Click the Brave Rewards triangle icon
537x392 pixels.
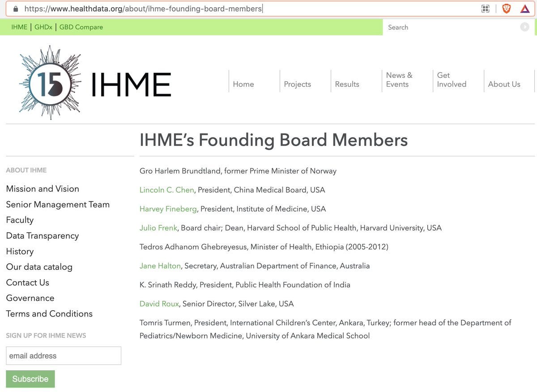coord(525,8)
